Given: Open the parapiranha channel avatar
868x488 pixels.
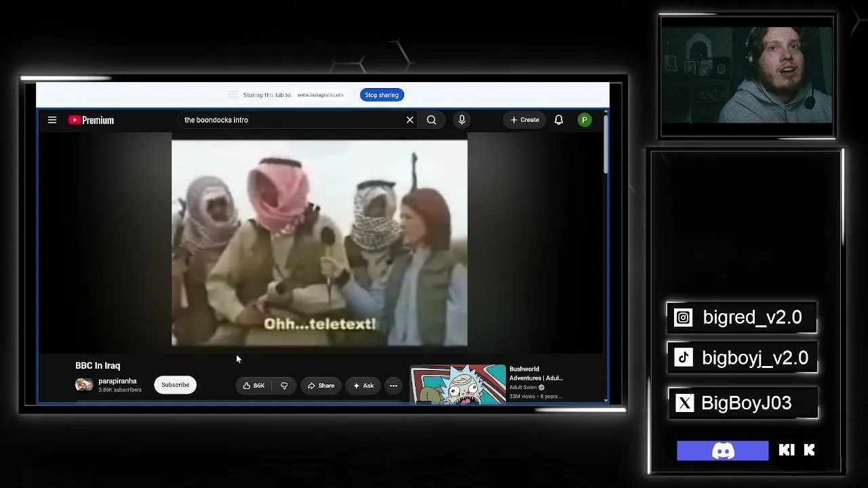Looking at the screenshot, I should pyautogui.click(x=84, y=385).
